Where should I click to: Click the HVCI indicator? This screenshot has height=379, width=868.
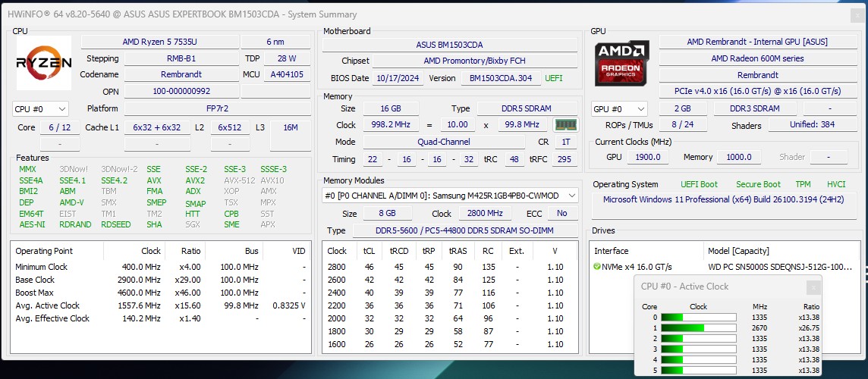[836, 184]
